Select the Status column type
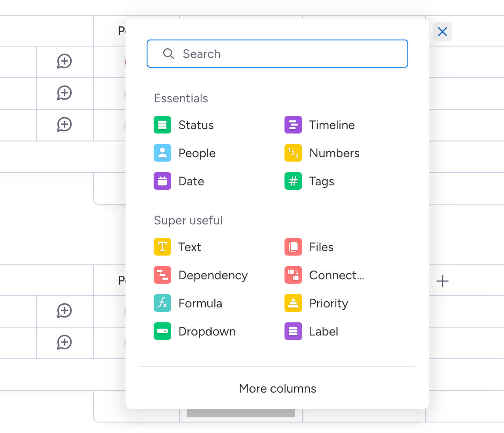This screenshot has width=504, height=433. (196, 125)
